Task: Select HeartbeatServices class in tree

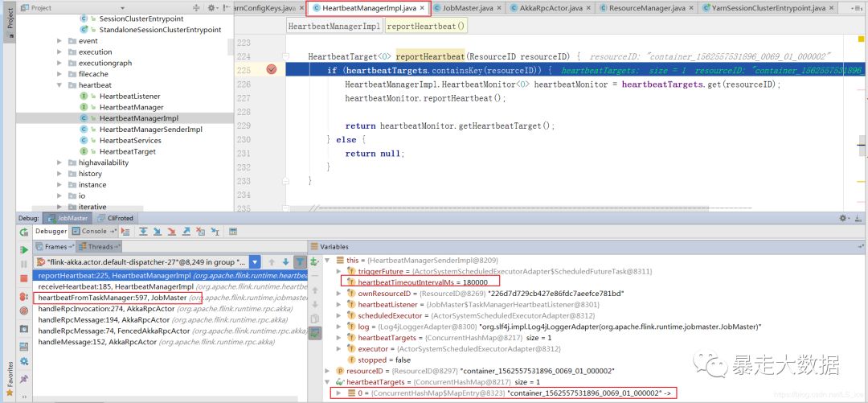Action: (x=130, y=141)
